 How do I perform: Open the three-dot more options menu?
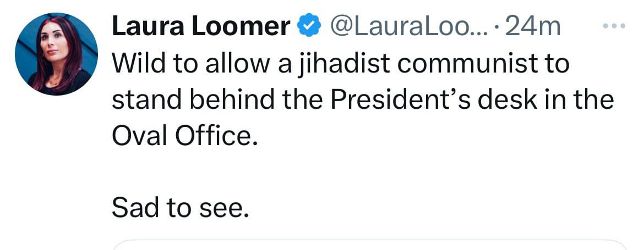614,26
